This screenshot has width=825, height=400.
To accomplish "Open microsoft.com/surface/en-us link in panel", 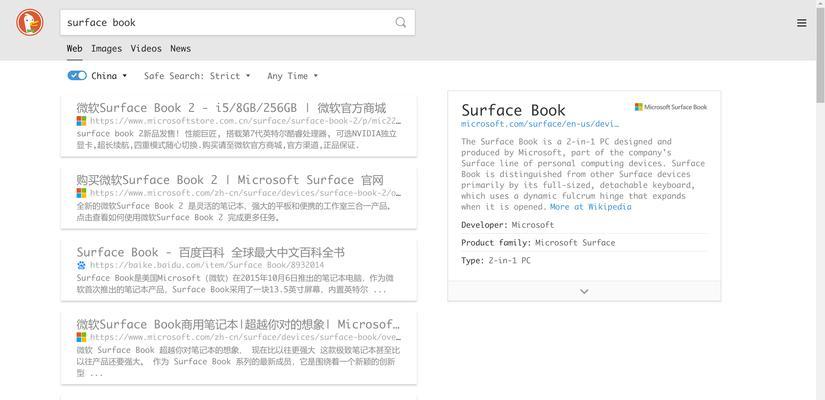I will point(540,124).
